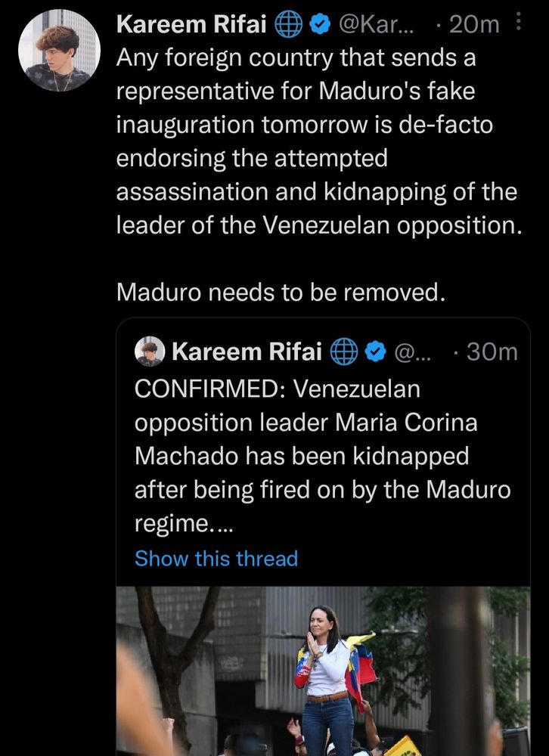Open the Kareem Rifai name in the quoted tweet
Screen dimensions: 549x756
coord(247,352)
